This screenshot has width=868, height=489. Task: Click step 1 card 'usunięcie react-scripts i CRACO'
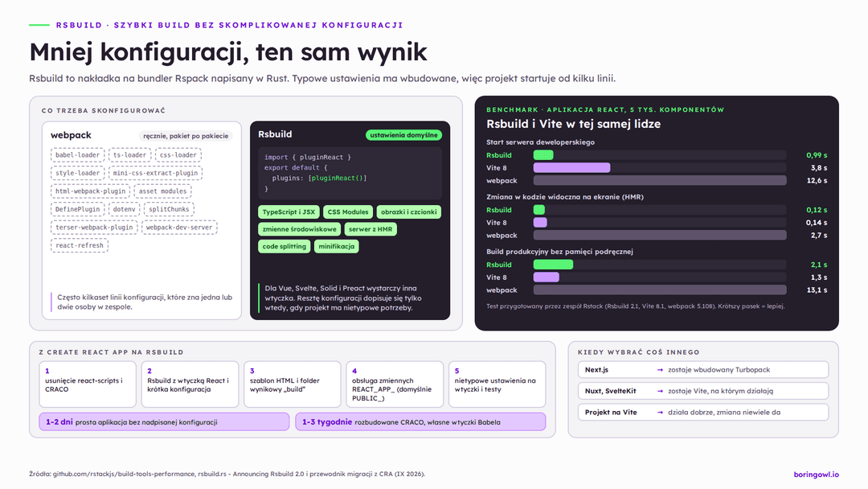coord(88,384)
